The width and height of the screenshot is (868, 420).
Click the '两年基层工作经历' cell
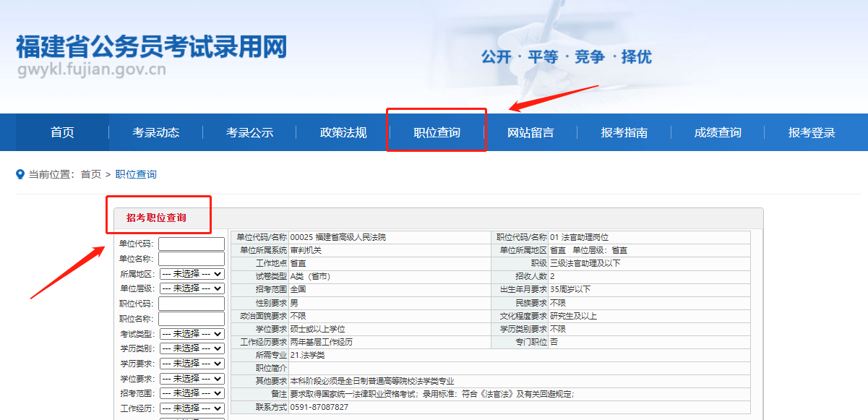(390, 341)
